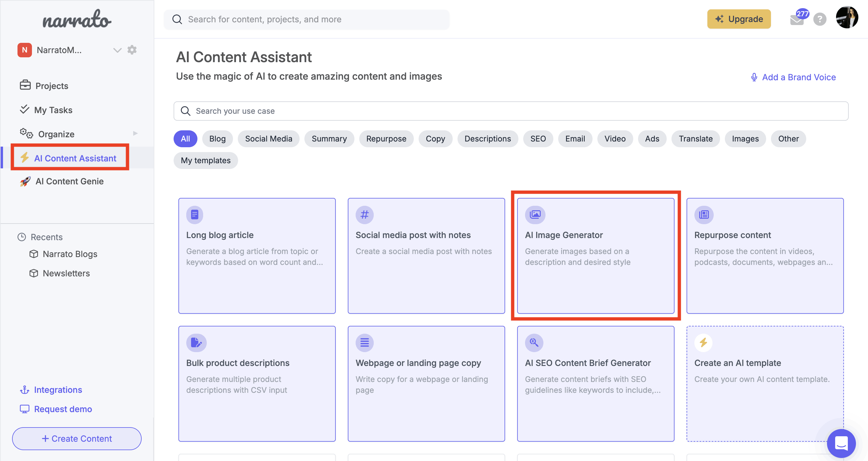This screenshot has width=868, height=461.
Task: Select the Summary filter chip
Action: pyautogui.click(x=329, y=138)
